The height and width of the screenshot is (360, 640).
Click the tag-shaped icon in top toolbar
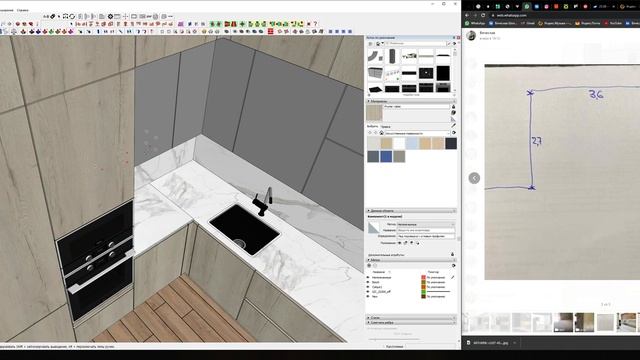(x=53, y=16)
